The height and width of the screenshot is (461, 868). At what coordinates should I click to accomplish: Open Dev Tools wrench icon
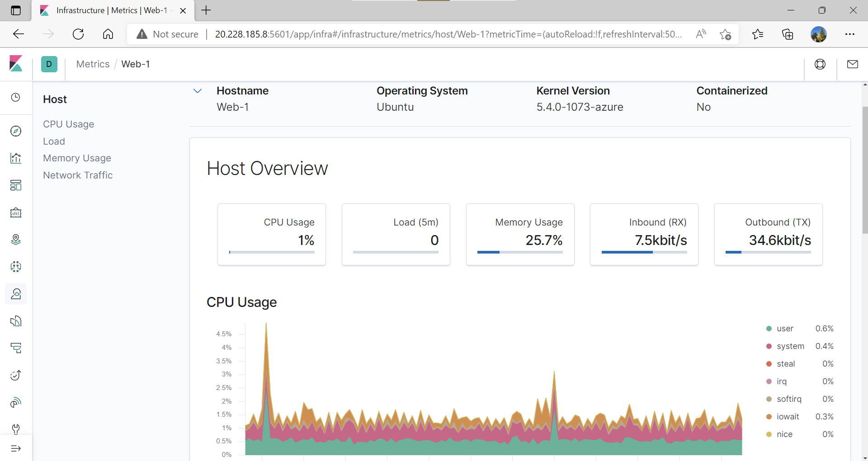tap(16, 429)
